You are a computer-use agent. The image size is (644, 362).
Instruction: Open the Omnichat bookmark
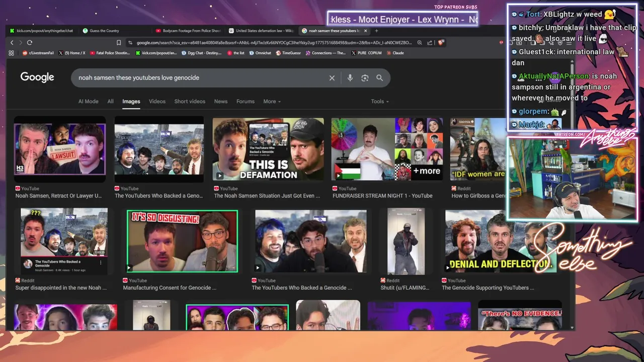[260, 53]
